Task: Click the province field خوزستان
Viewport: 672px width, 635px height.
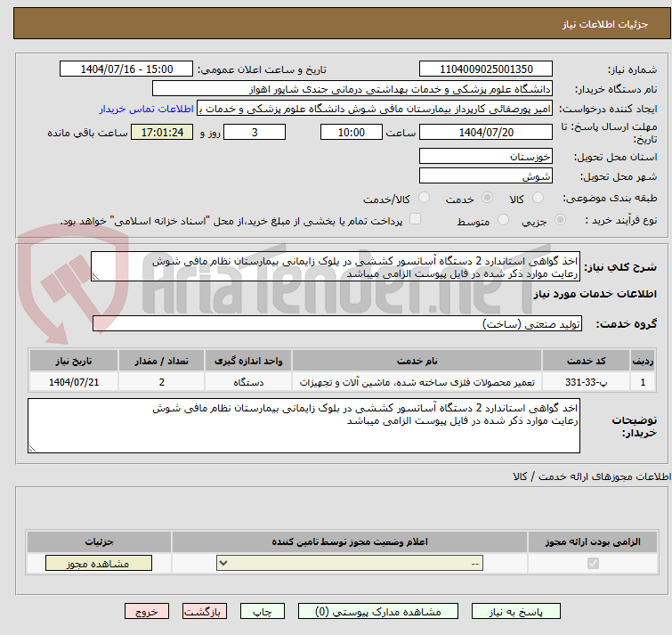Action: pos(486,156)
